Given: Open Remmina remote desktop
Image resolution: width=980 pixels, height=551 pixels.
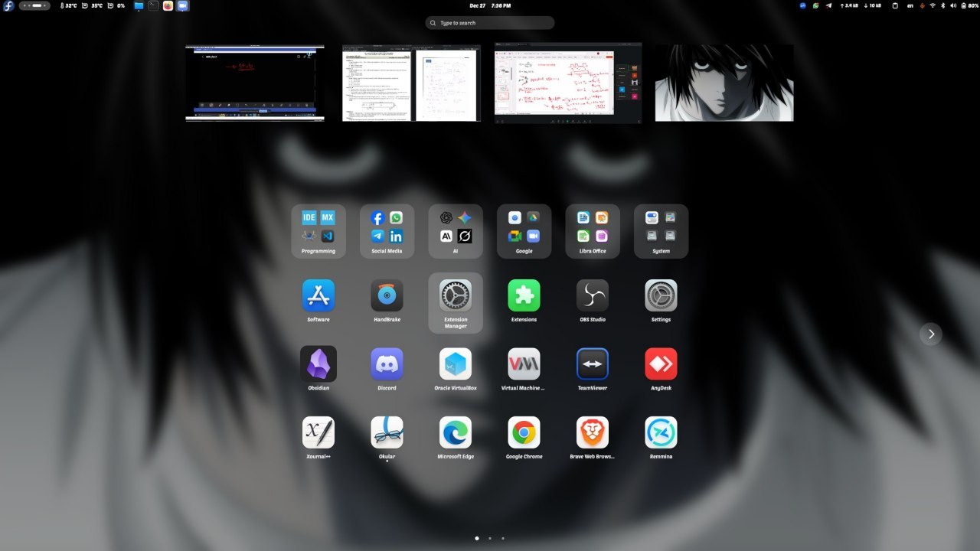Looking at the screenshot, I should 661,432.
